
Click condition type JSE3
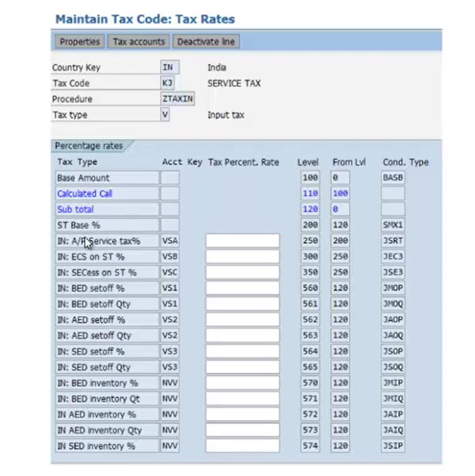pyautogui.click(x=393, y=273)
